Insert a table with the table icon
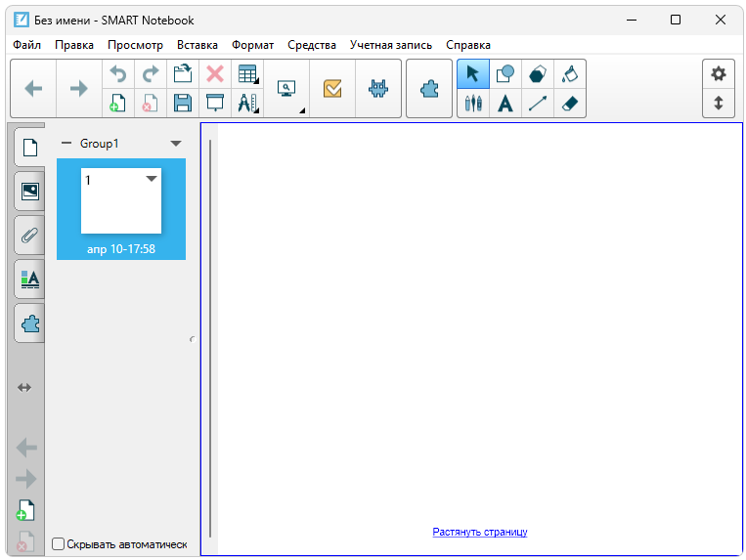This screenshot has height=560, width=746. tap(247, 74)
